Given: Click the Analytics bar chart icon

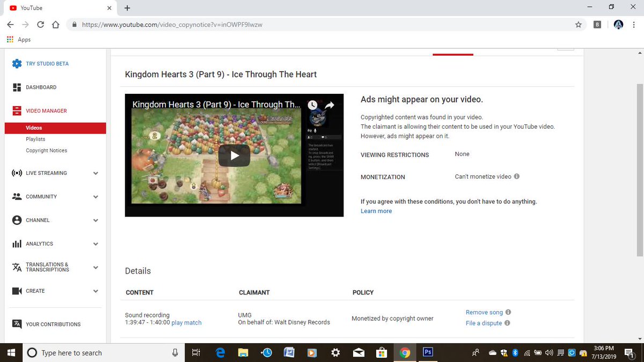Looking at the screenshot, I should [x=17, y=243].
